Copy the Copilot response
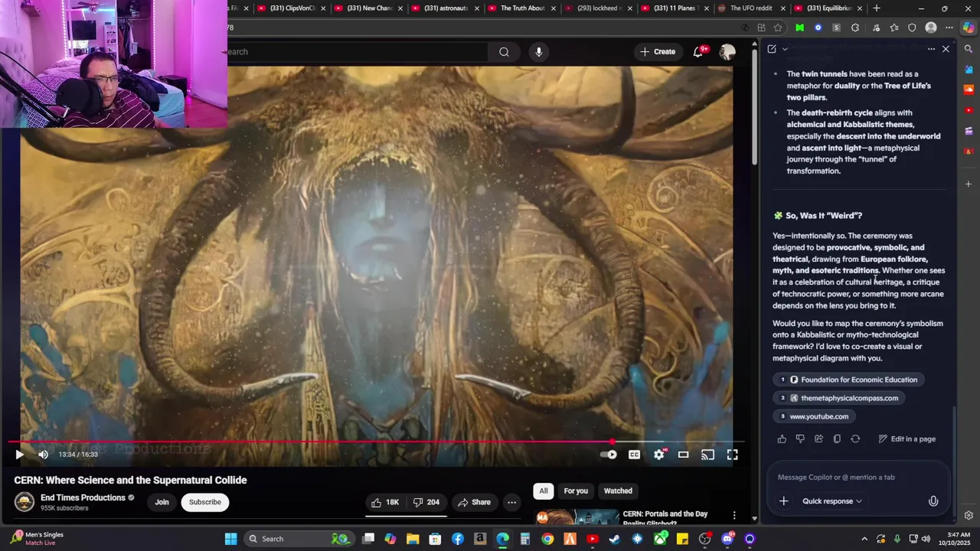The height and width of the screenshot is (551, 980). [x=837, y=439]
